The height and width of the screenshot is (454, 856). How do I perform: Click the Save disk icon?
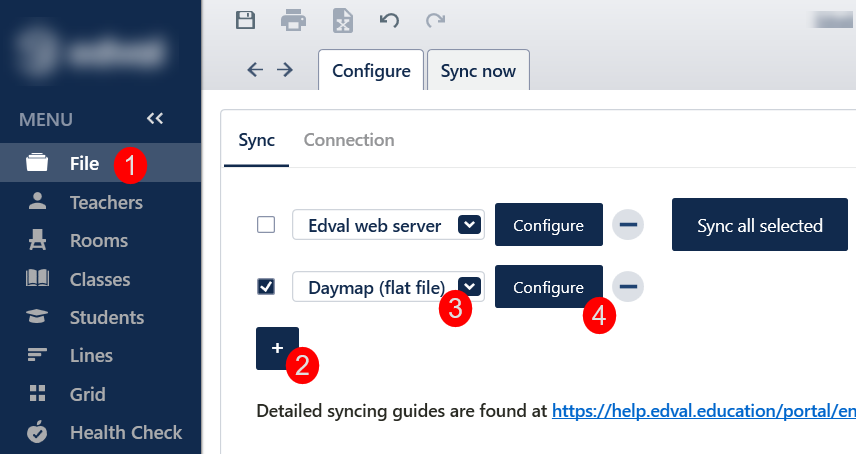point(245,19)
